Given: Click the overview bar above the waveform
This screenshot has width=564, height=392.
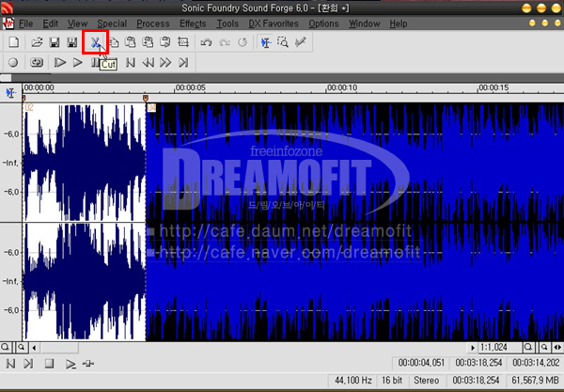Looking at the screenshot, I should tap(282, 78).
